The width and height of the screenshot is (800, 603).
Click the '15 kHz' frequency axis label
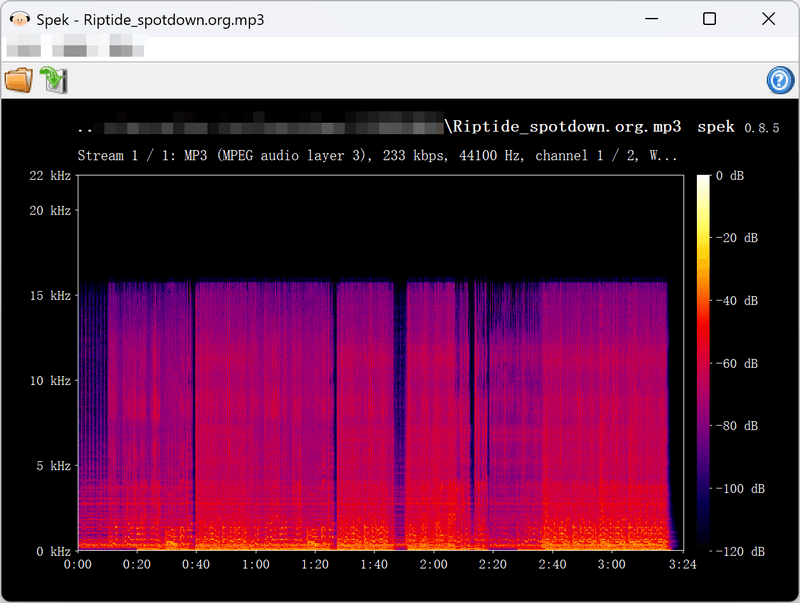coord(50,296)
